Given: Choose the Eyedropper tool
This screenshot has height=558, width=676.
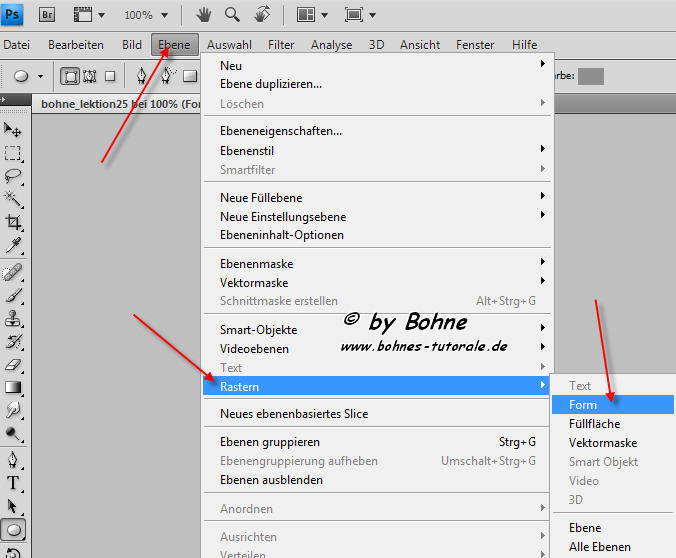Looking at the screenshot, I should [x=13, y=245].
